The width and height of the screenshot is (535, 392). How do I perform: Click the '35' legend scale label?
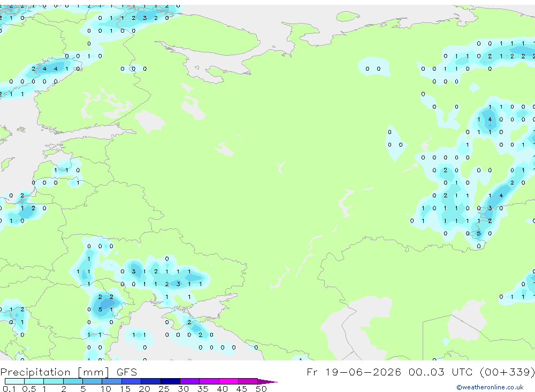pyautogui.click(x=203, y=389)
